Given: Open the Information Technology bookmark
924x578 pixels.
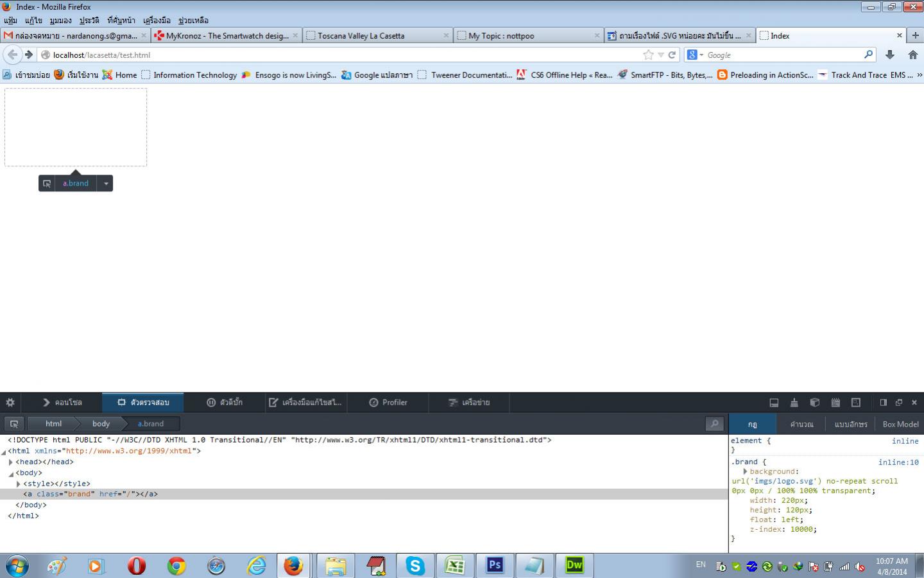Looking at the screenshot, I should pyautogui.click(x=189, y=75).
